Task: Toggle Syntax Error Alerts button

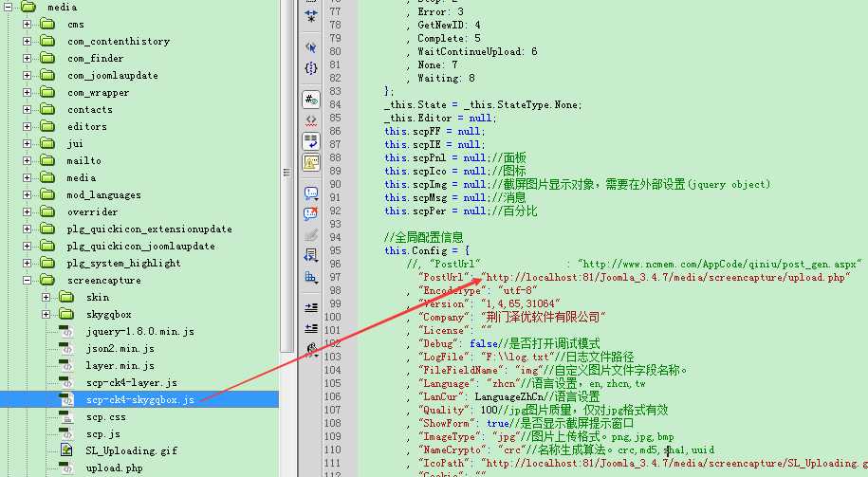Action: [x=311, y=162]
